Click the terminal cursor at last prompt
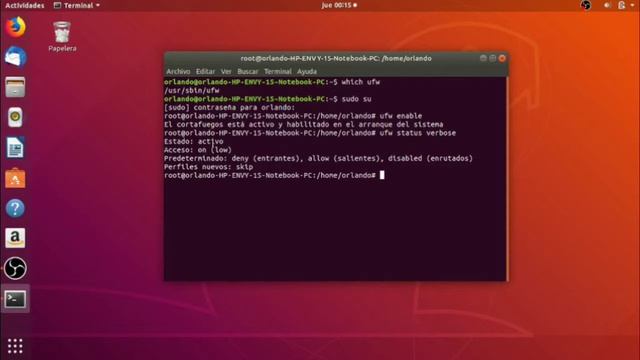Screen dimensions: 640x360 coord(382,175)
